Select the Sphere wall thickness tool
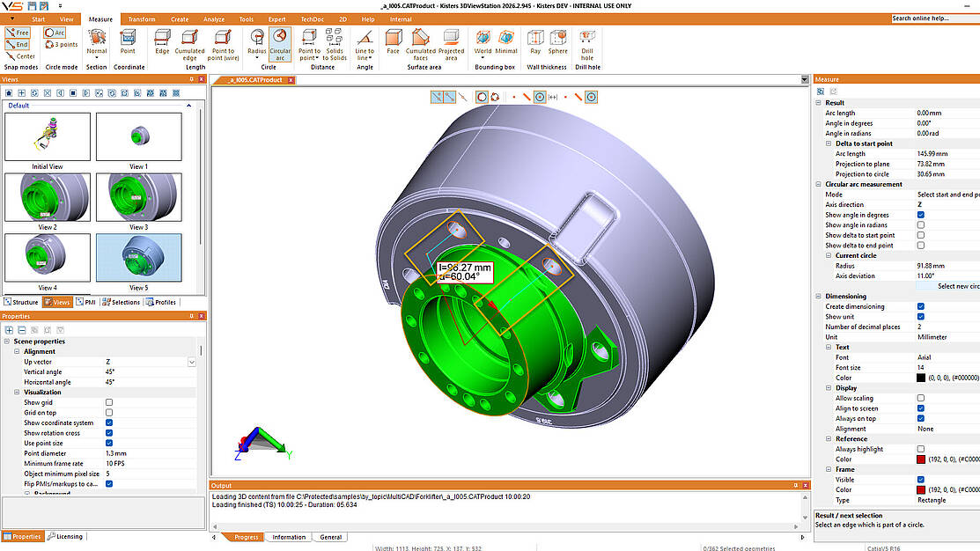 point(558,42)
